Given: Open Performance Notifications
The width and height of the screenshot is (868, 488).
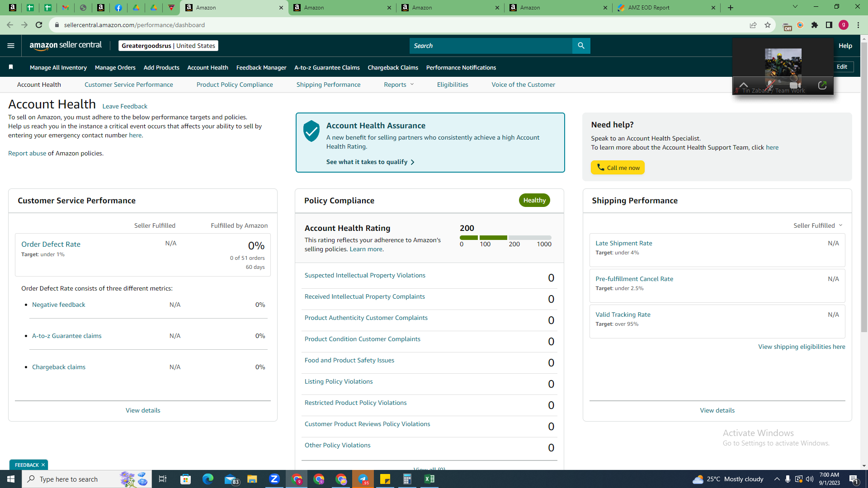Looking at the screenshot, I should click(461, 67).
